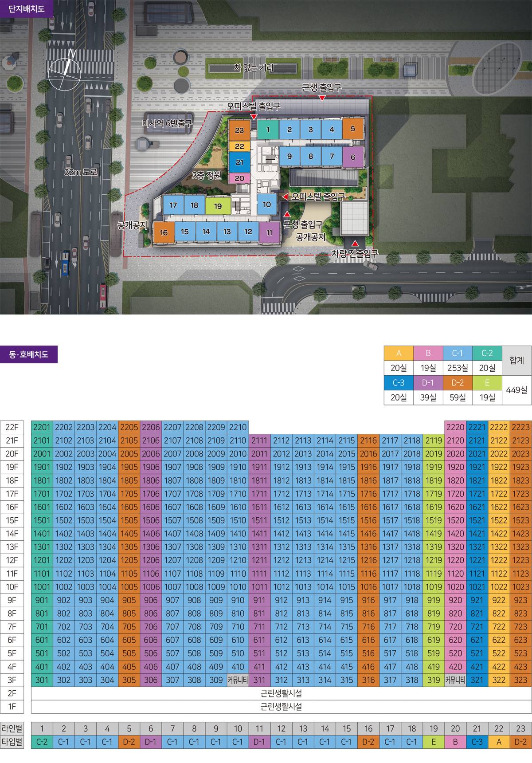Click room 323 in the unit chart

pyautogui.click(x=520, y=680)
